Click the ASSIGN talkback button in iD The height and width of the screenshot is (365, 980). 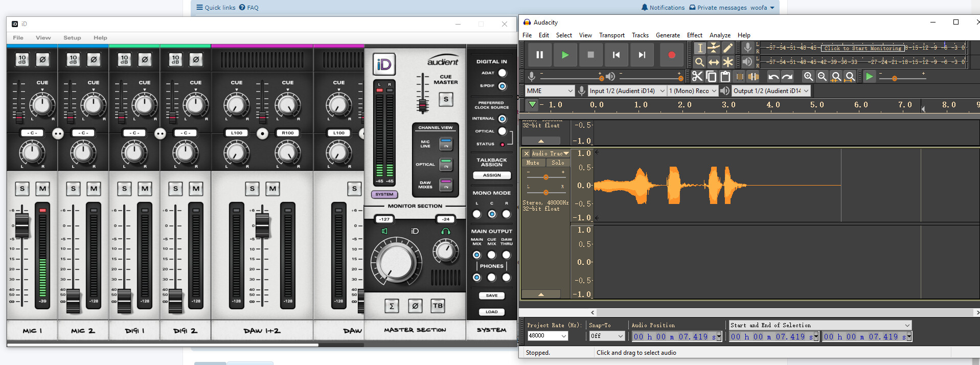[492, 175]
